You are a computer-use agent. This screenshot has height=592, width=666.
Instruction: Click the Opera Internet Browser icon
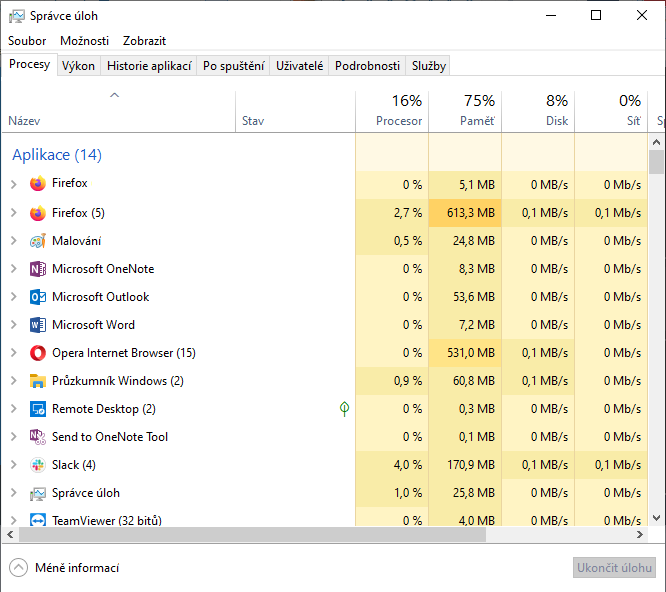pos(38,353)
